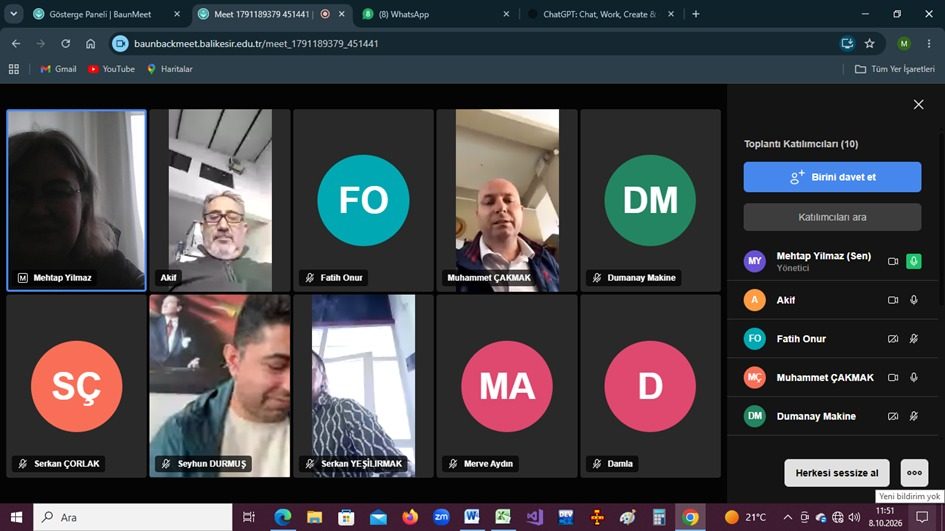
Task: Click Fatih Onur's muted microphone icon
Action: click(914, 339)
